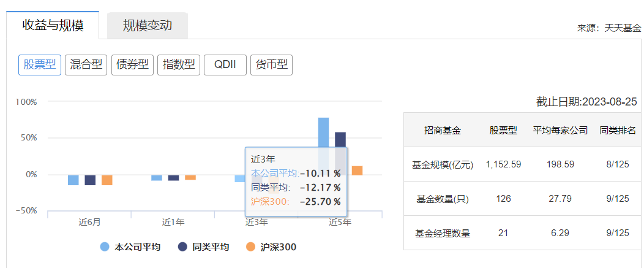Image resolution: width=644 pixels, height=268 pixels.
Task: Click the orange 近6月 沪深300 bar
Action: click(x=107, y=180)
